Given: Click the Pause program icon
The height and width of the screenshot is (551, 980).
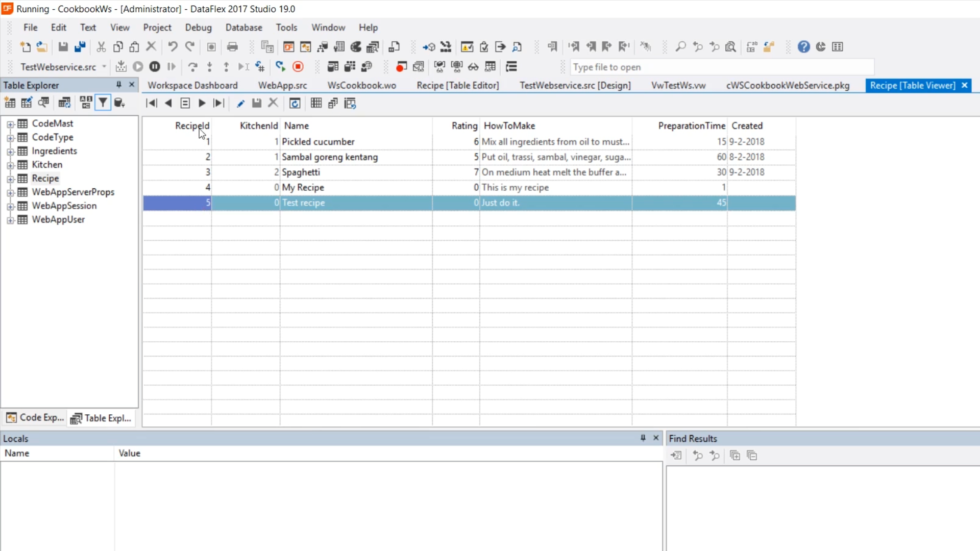Looking at the screenshot, I should click(x=155, y=67).
